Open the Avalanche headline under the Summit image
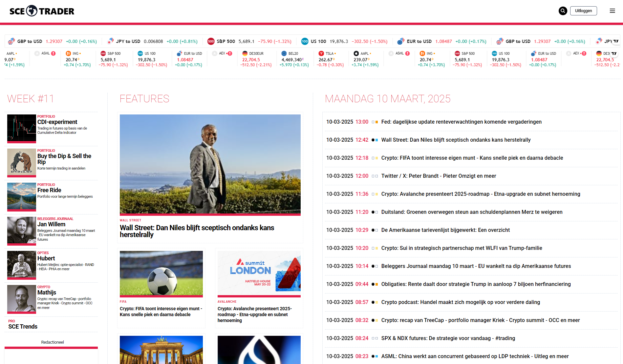Viewport: 623px width, 364px height. point(255,314)
